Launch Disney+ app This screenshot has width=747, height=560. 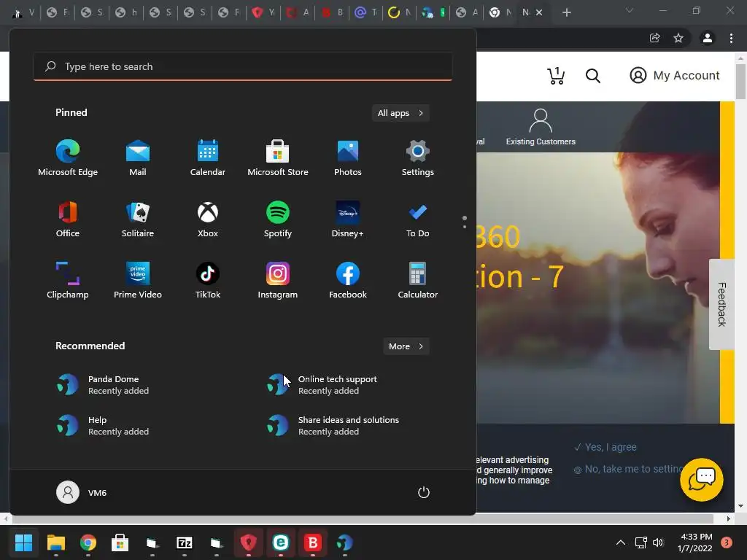[348, 219]
